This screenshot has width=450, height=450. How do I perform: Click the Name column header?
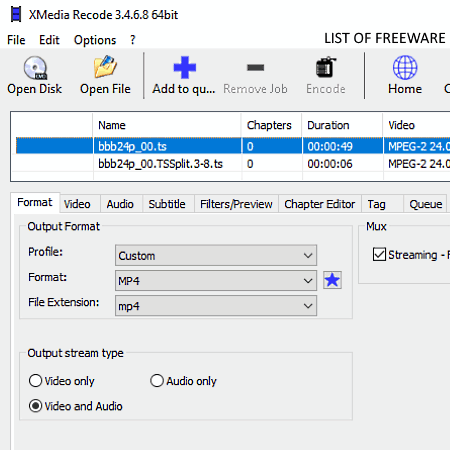(x=167, y=125)
